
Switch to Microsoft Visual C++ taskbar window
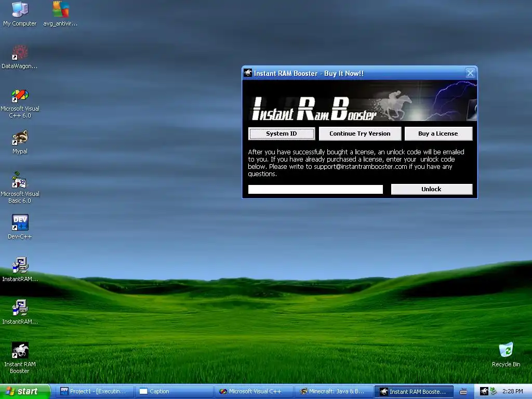click(254, 392)
